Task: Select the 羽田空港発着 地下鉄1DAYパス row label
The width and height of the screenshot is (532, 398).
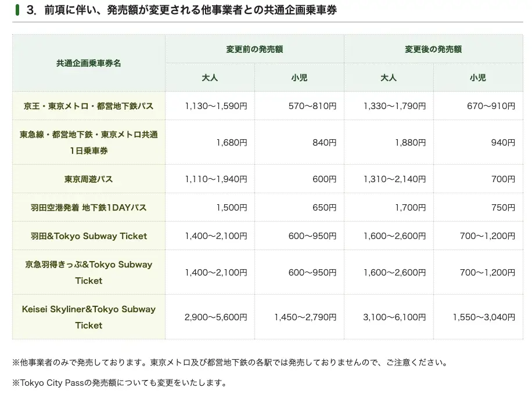Action: tap(88, 208)
